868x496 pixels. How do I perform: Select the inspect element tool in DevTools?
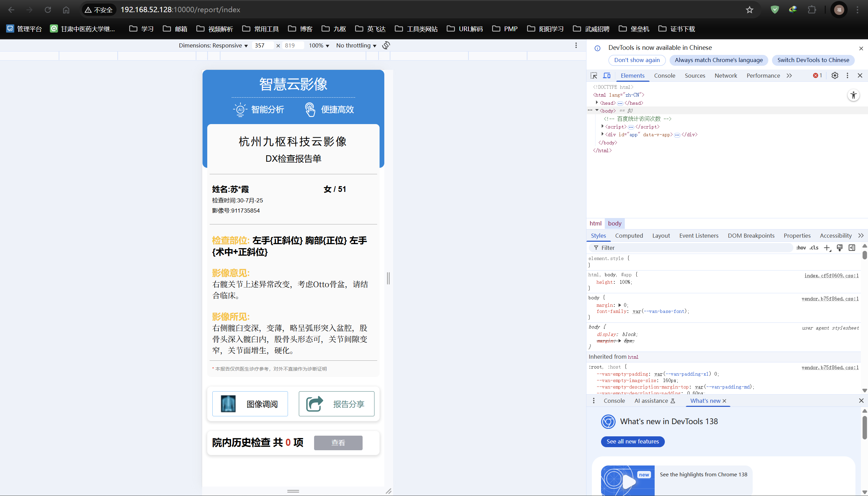pyautogui.click(x=594, y=75)
